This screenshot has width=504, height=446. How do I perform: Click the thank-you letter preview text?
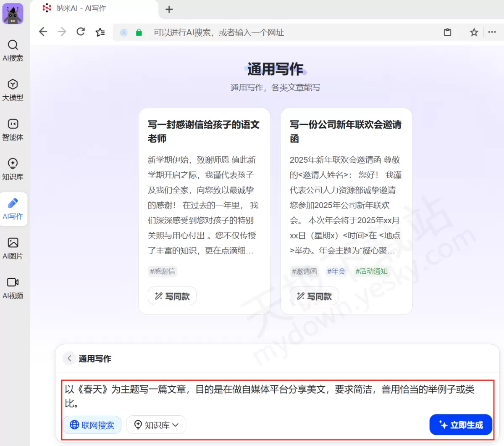[204, 205]
